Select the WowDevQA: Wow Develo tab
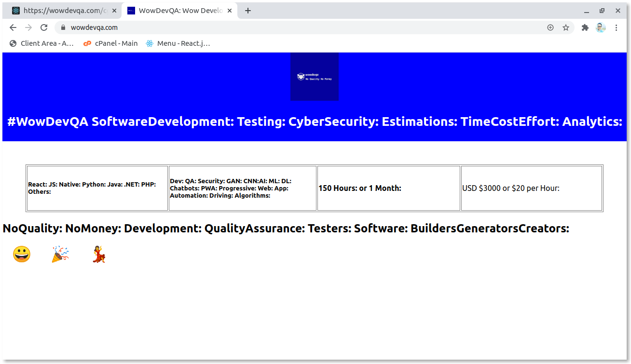 (x=179, y=11)
